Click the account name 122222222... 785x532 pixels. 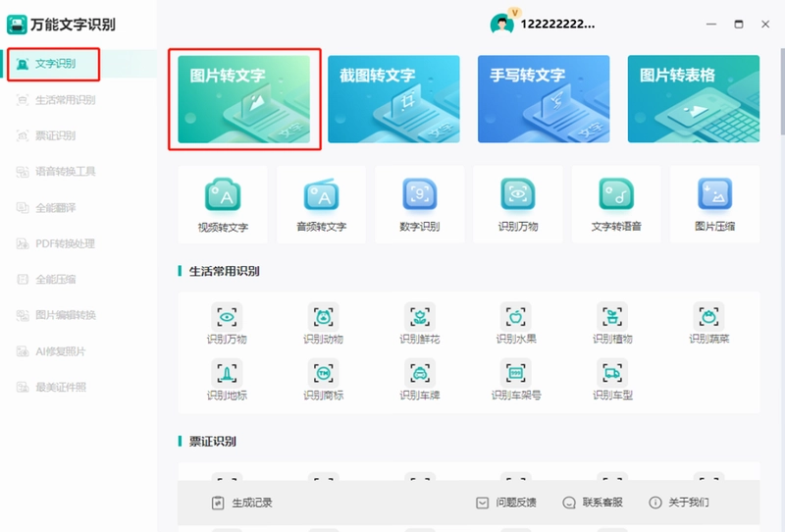pos(557,24)
